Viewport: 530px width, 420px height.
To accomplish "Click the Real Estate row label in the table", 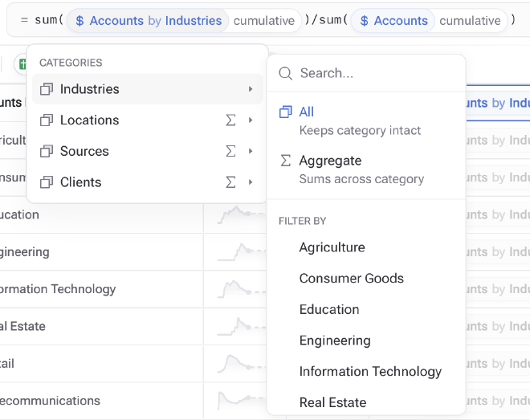I will [x=22, y=326].
